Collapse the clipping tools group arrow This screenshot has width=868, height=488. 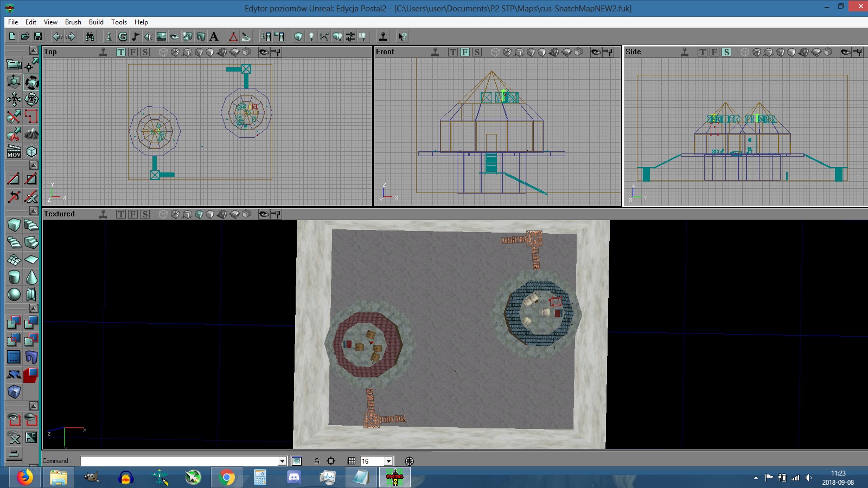pyautogui.click(x=34, y=165)
